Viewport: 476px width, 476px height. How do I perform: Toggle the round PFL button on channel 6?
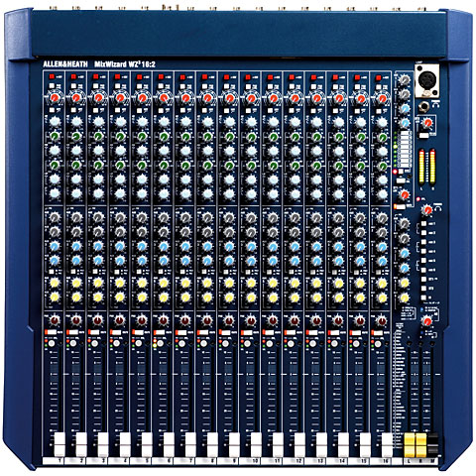161,344
